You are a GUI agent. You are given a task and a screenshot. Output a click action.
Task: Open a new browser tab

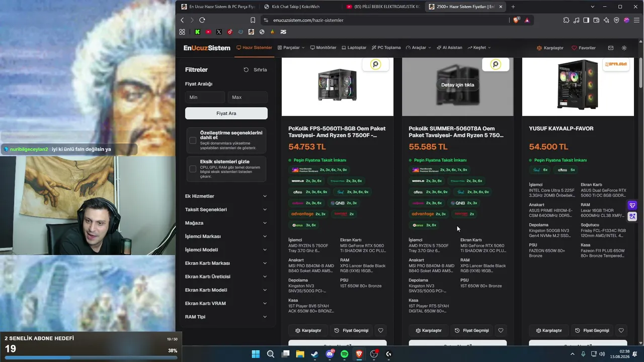point(513,7)
